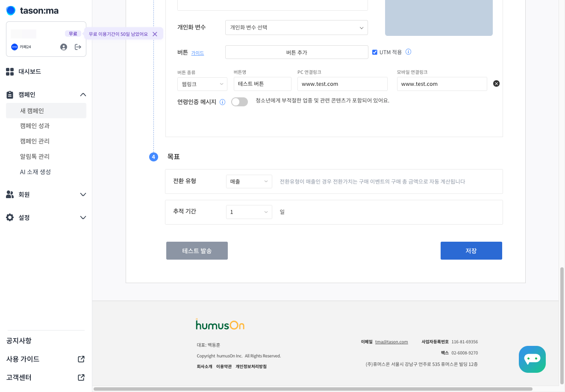This screenshot has width=565, height=392.
Task: Open 회사소개 footer link
Action: 204,367
